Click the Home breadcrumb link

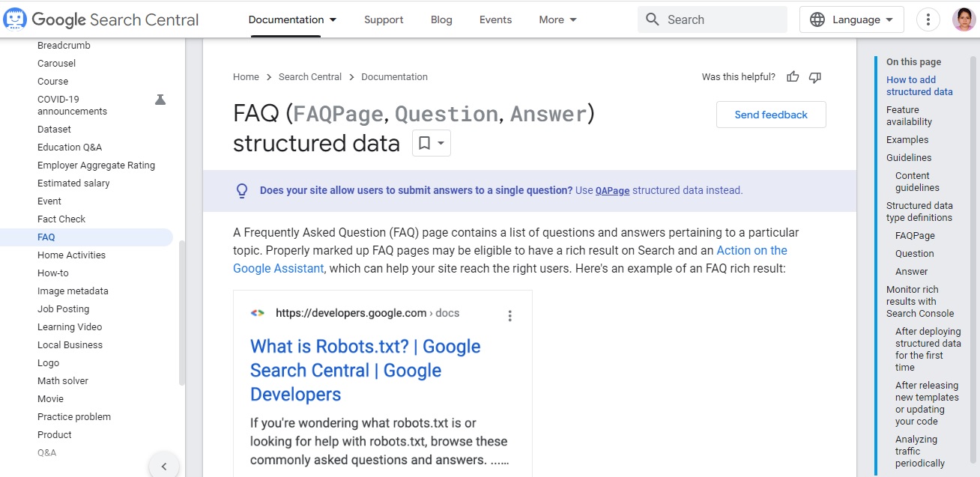[x=246, y=76]
